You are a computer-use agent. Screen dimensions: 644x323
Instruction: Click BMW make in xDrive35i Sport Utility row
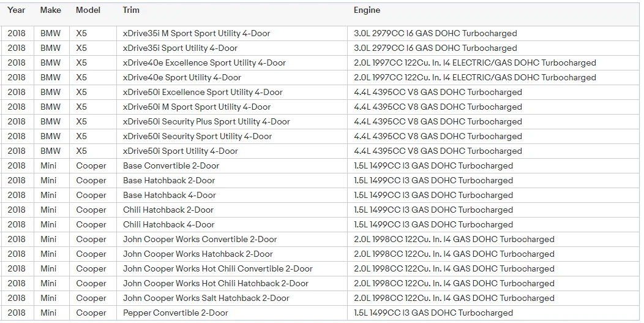[x=50, y=48]
